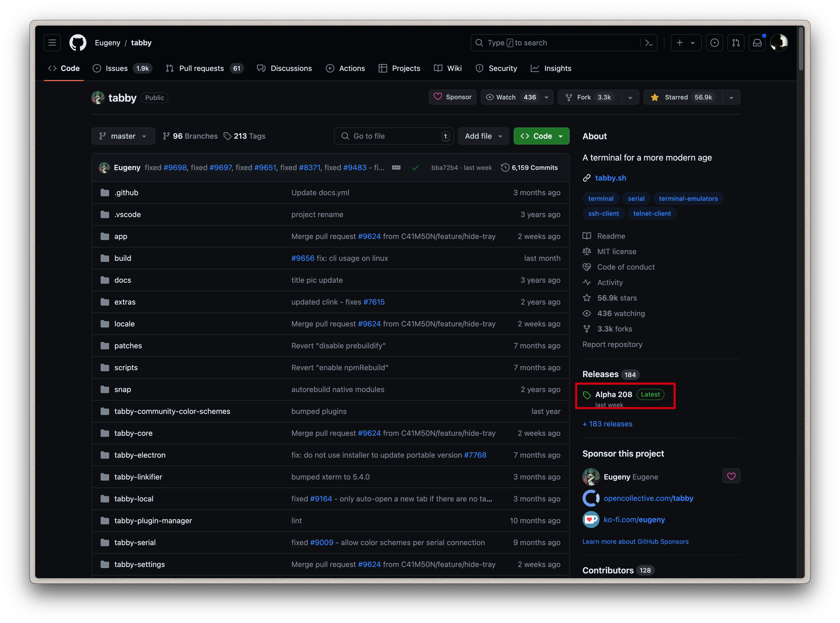Open the global issues icon
The image size is (840, 623).
(714, 43)
